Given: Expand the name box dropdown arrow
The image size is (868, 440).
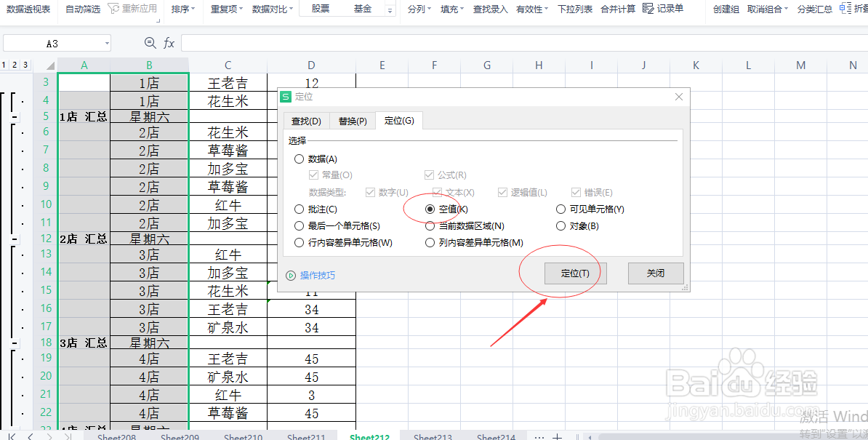Looking at the screenshot, I should click(107, 43).
